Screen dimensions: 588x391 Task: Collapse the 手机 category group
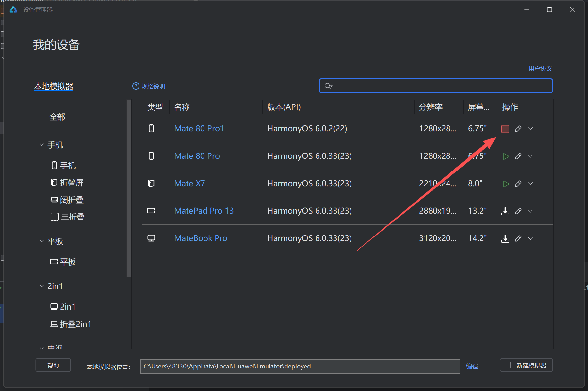[42, 145]
